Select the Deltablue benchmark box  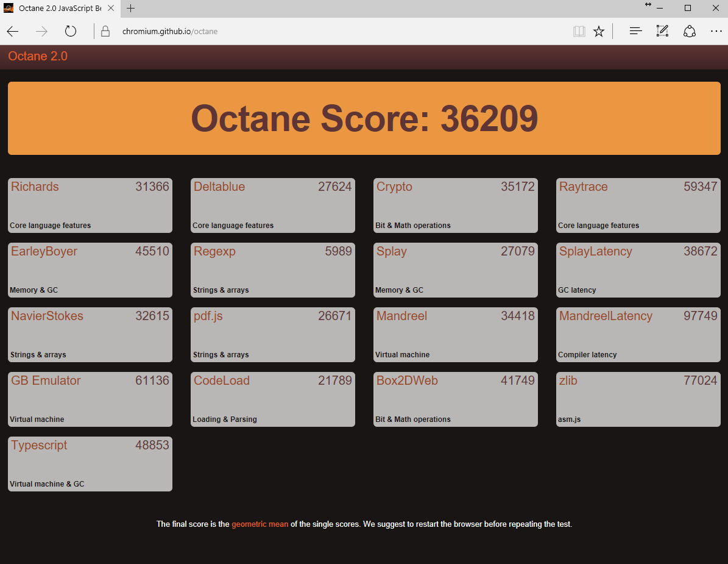(x=273, y=205)
